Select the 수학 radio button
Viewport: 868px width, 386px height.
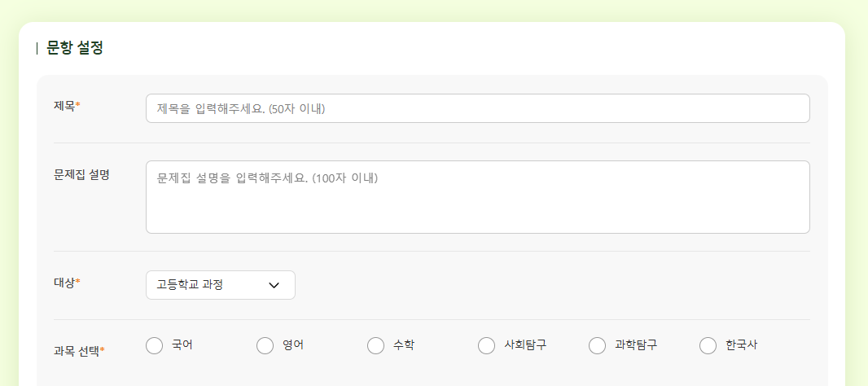click(x=376, y=346)
